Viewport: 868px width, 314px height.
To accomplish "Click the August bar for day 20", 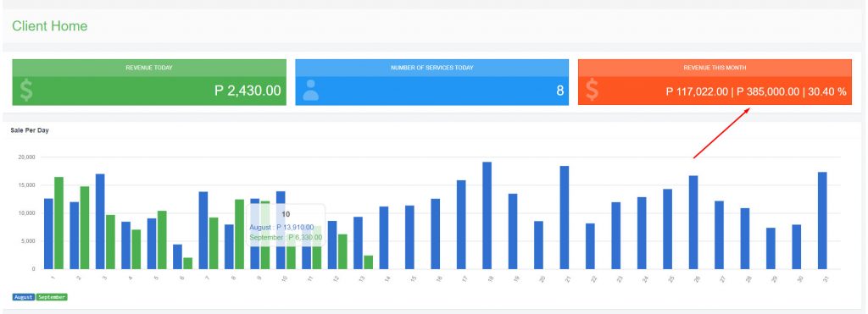I will 538,245.
